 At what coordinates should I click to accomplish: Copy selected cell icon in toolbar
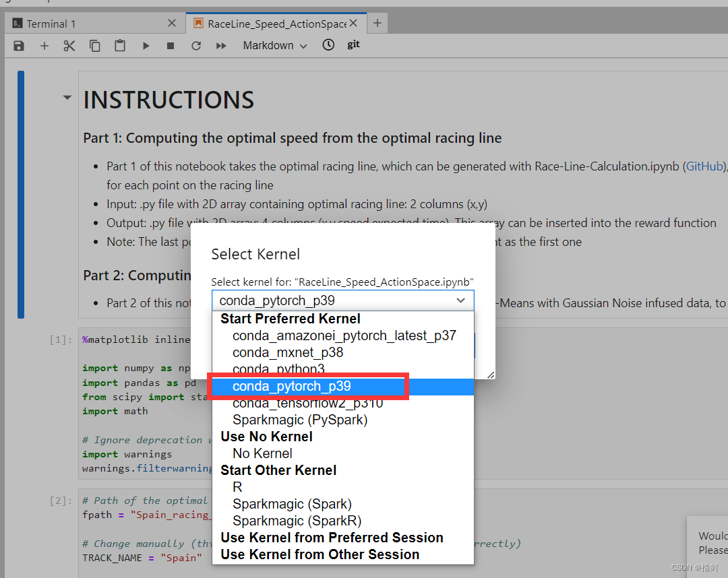tap(95, 46)
